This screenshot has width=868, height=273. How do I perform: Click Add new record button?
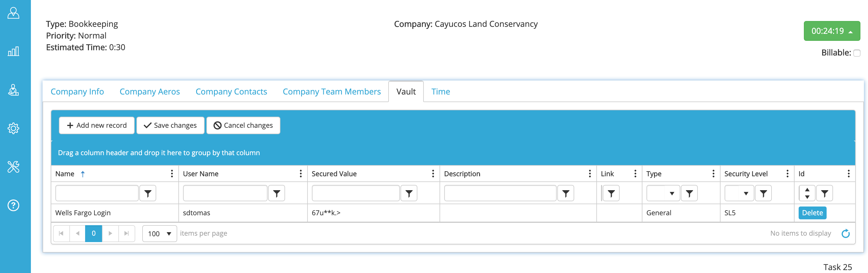(97, 125)
